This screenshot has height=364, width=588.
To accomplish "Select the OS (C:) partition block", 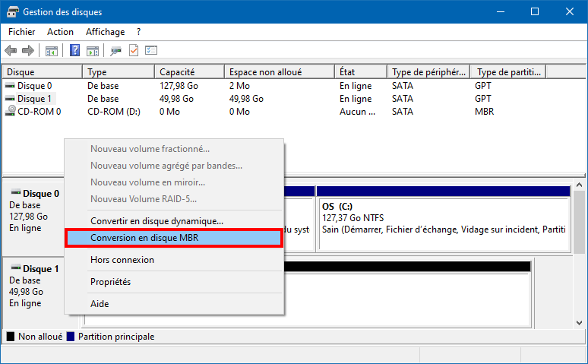I will [444, 224].
